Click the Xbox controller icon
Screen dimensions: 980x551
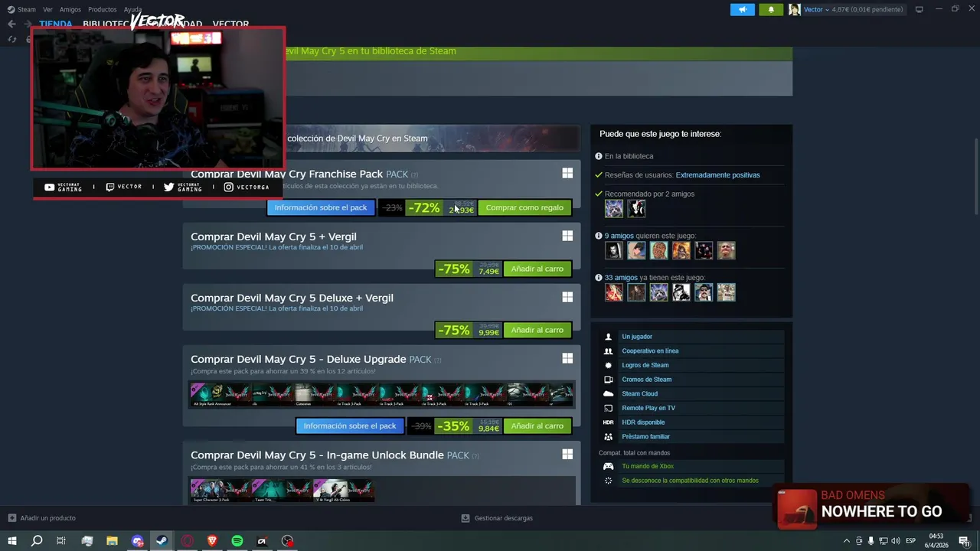608,466
